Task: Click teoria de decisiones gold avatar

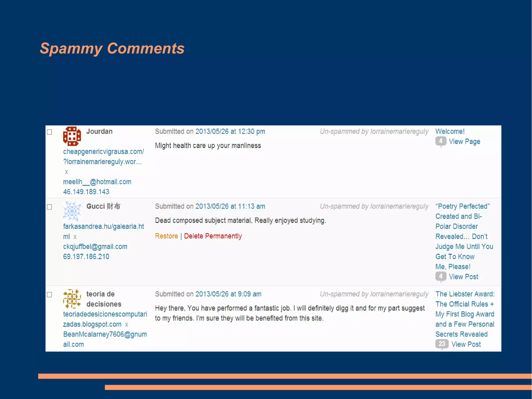Action: (72, 298)
